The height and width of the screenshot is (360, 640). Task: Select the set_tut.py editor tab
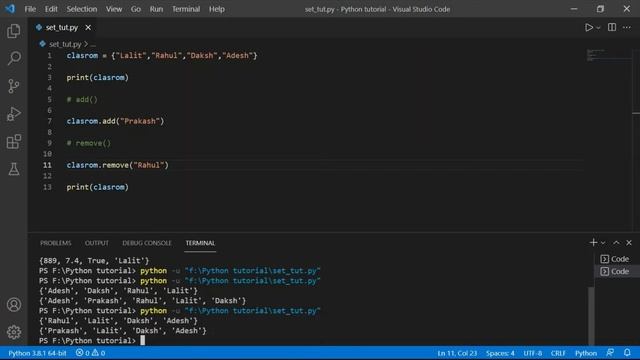pyautogui.click(x=61, y=27)
